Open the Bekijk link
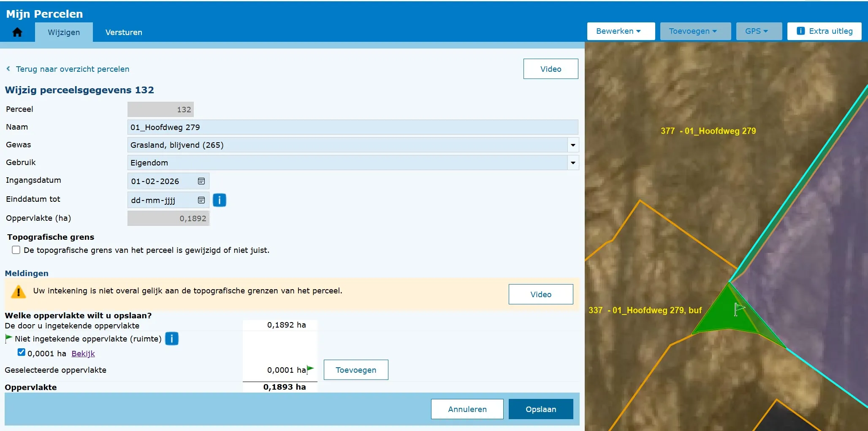Screen dimensions: 868x431 point(83,353)
